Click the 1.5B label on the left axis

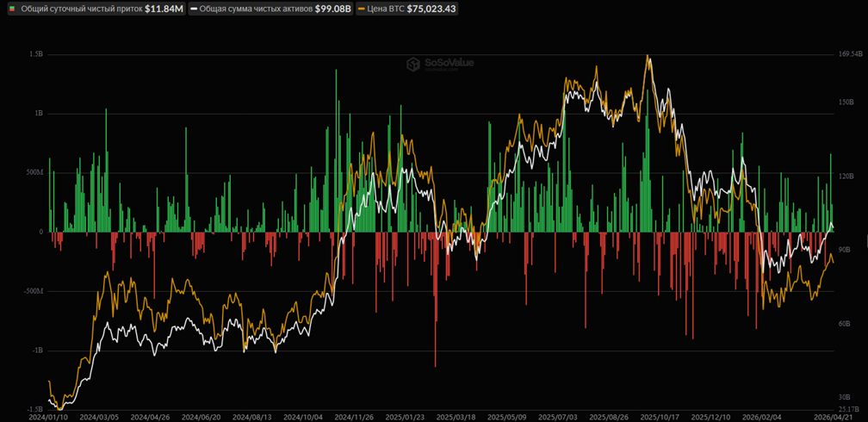click(35, 54)
